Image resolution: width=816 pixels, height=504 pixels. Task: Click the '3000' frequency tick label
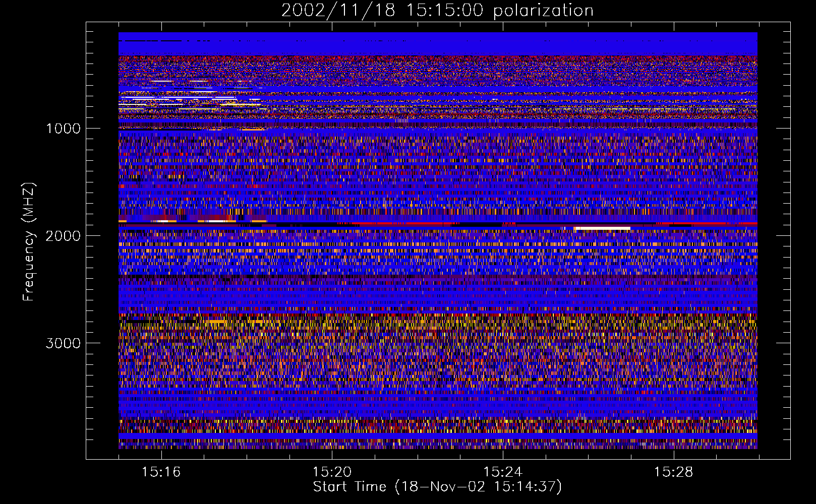pos(63,343)
